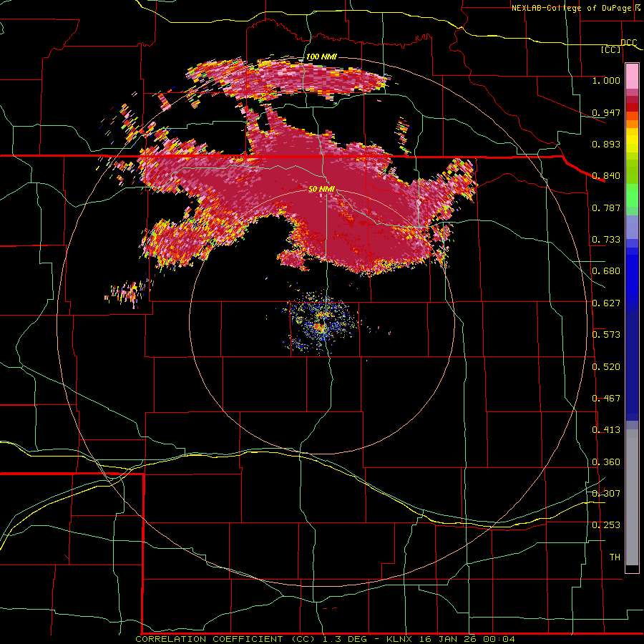Click the 0.627 legend value
Screen dimensions: 644x644
click(x=606, y=303)
